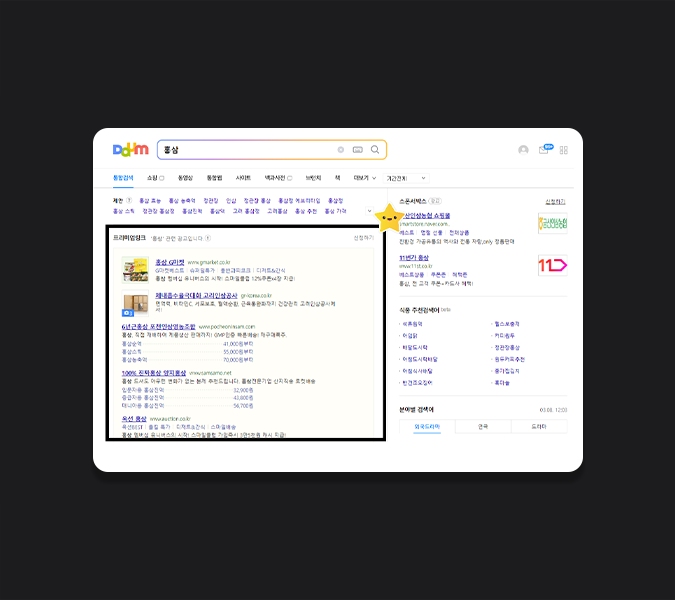Click the 광고 badge next to 스폰서박스
This screenshot has width=675, height=600.
pos(435,201)
